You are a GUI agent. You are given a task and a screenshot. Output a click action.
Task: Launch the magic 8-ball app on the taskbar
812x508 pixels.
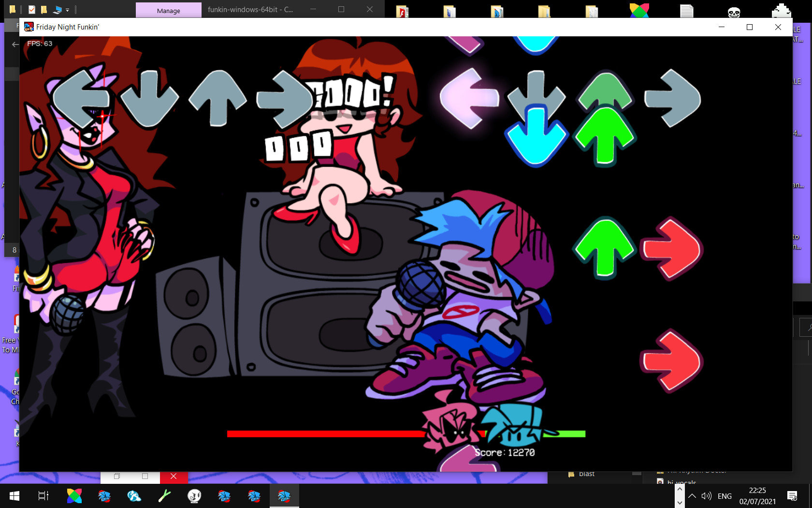194,496
